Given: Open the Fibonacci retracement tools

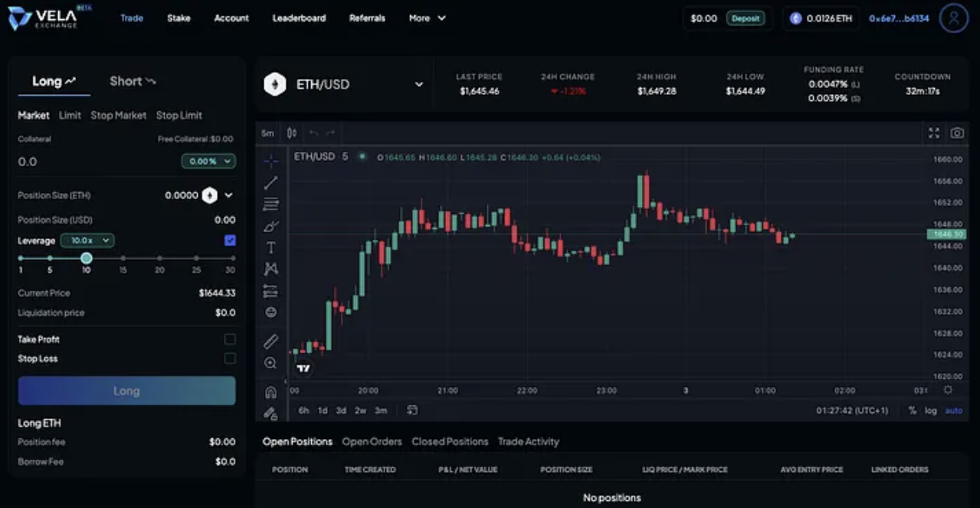Looking at the screenshot, I should pyautogui.click(x=270, y=205).
